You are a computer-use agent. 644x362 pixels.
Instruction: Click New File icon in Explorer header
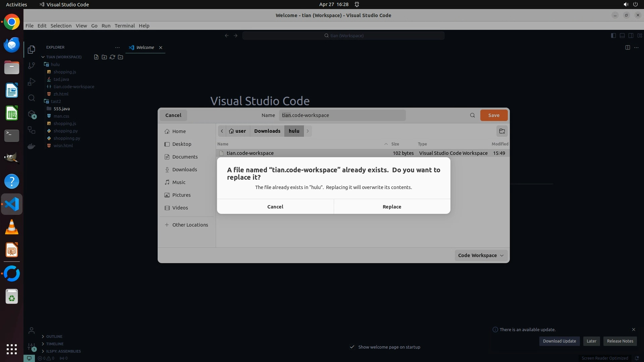pyautogui.click(x=96, y=57)
